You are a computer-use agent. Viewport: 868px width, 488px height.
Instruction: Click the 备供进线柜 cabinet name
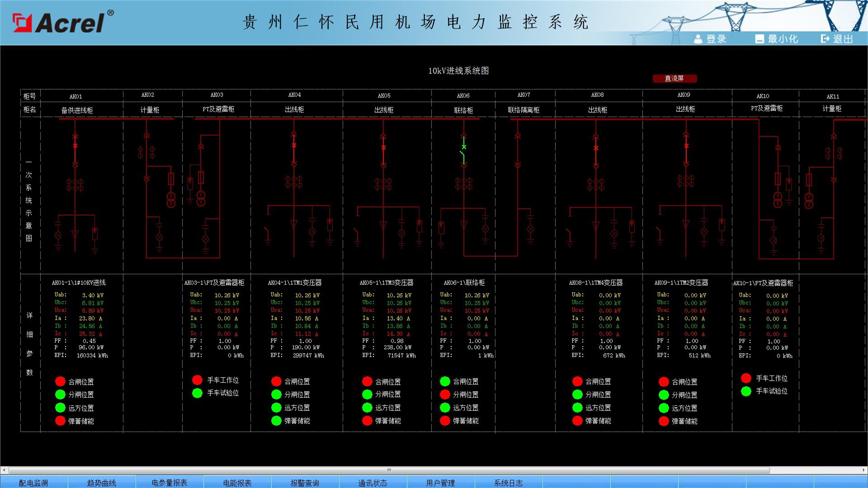(77, 110)
